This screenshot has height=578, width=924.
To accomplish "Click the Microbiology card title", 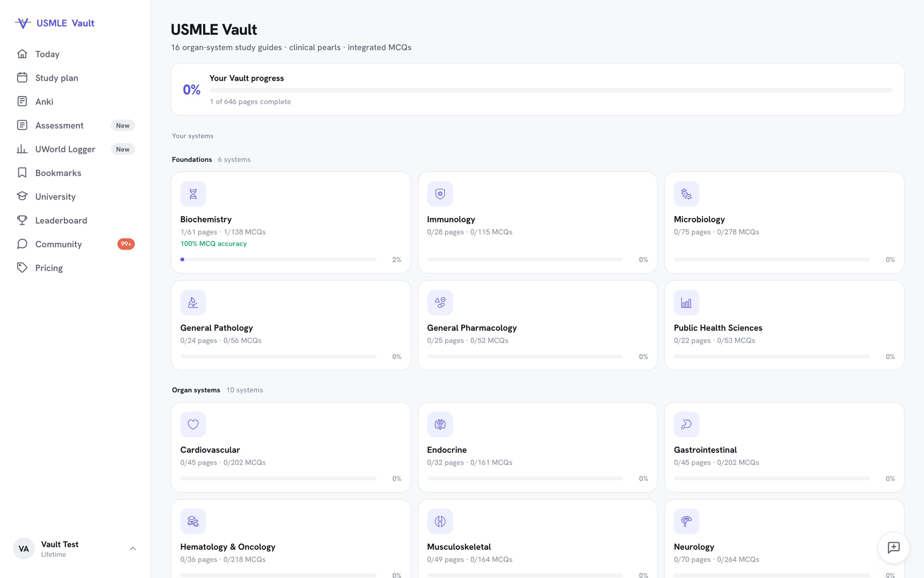I will tap(699, 219).
